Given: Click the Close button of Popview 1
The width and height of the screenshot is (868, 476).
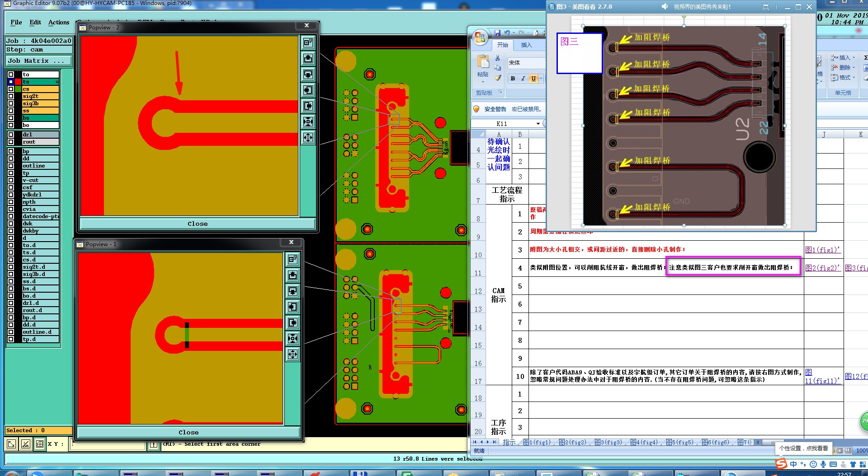Looking at the screenshot, I should 189,432.
